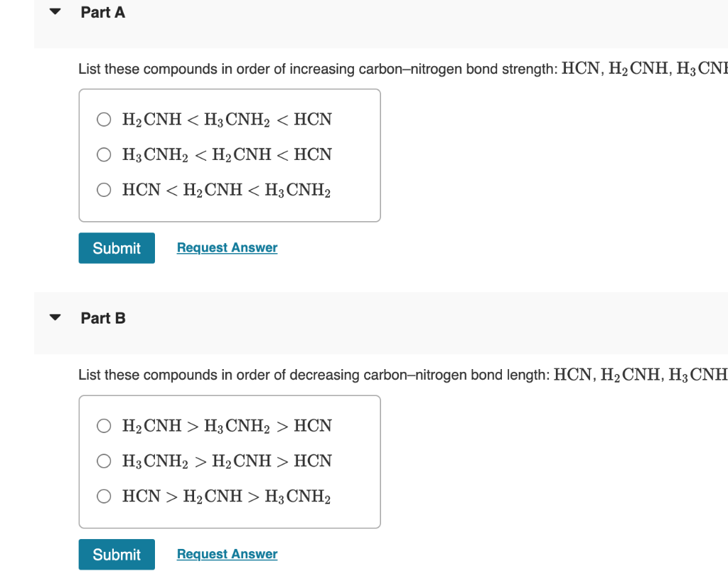Submit the Part B answer
Screen dimensions: 728x576
click(x=116, y=554)
